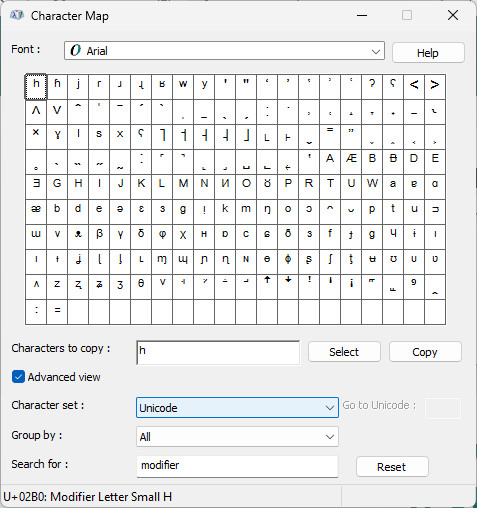Screen dimensions: 477x508
Task: Choose the capital K character cell
Action: pyautogui.click(x=141, y=187)
